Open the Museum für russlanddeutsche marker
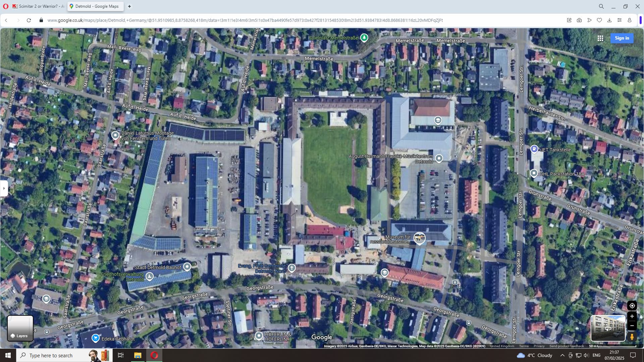644x362 pixels. 419,238
